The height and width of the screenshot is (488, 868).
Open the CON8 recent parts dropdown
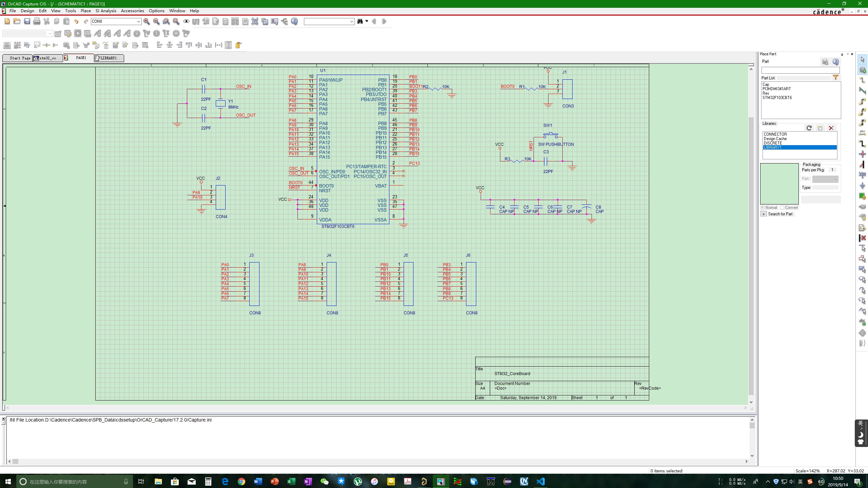[138, 21]
